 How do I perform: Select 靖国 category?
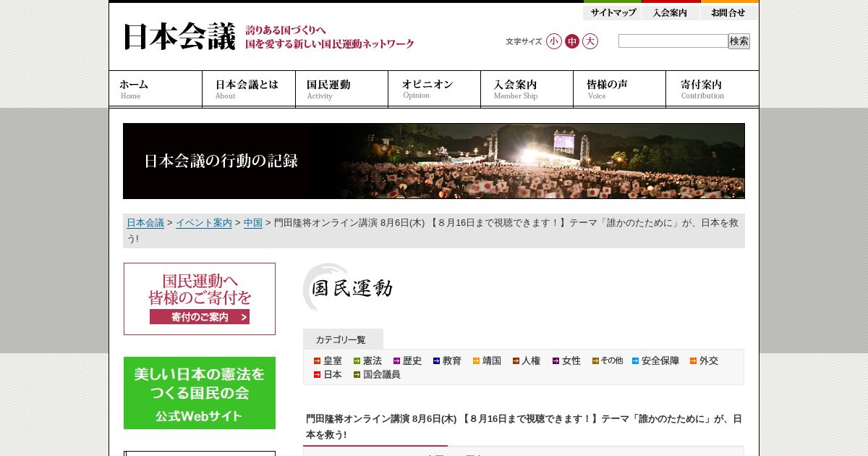click(x=487, y=360)
